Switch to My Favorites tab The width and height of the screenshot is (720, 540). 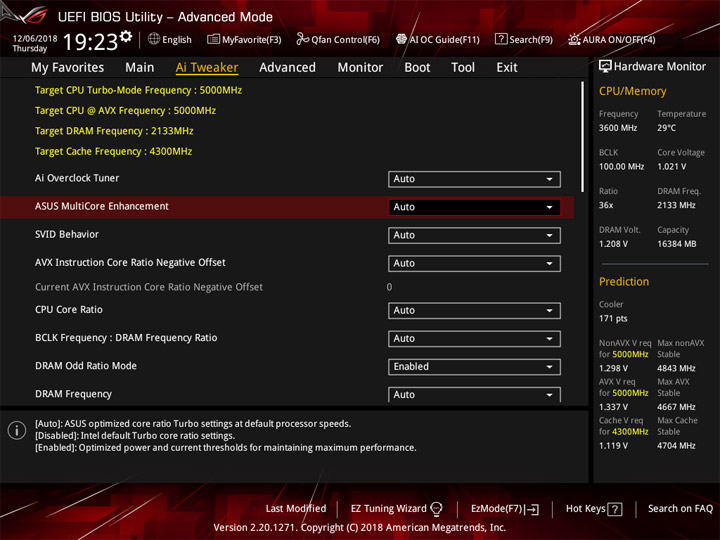tap(68, 68)
